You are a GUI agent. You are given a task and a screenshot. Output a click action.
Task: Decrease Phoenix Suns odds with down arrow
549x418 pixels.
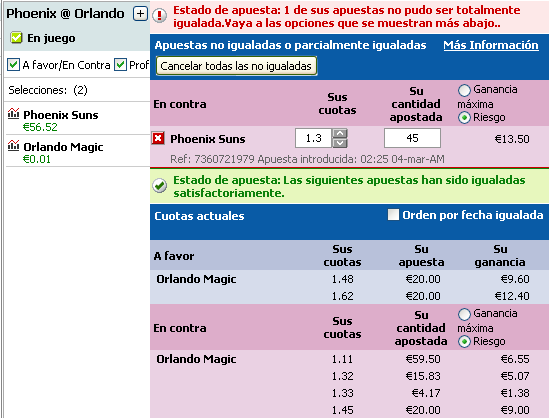click(340, 143)
